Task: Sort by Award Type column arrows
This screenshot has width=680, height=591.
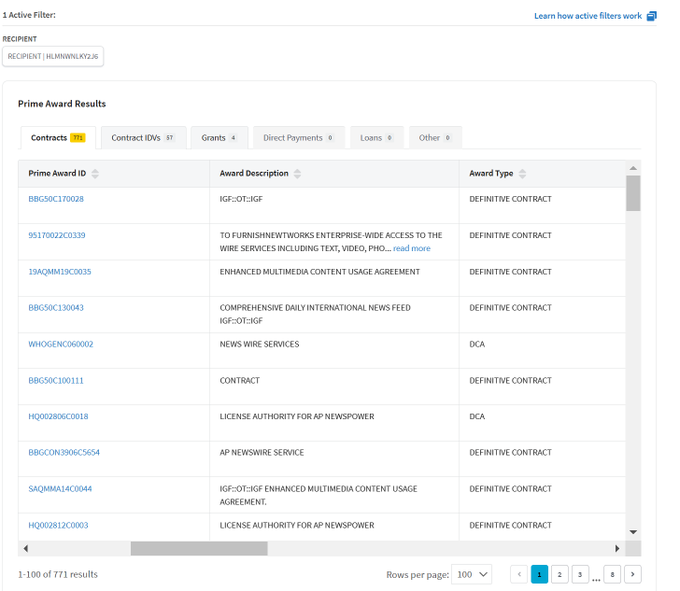Action: [522, 173]
